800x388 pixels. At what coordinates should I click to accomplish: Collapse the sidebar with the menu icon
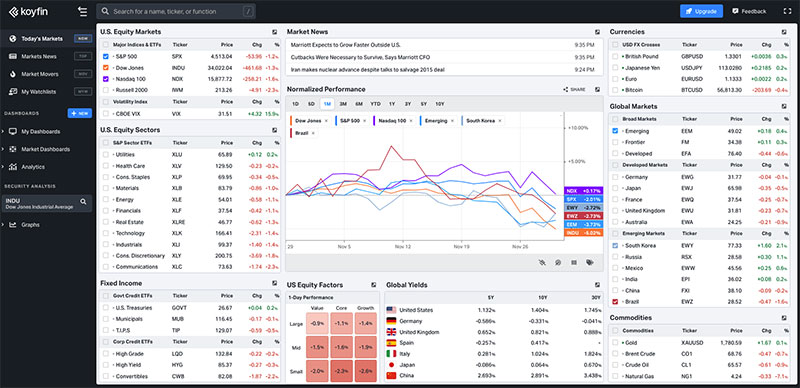82,11
